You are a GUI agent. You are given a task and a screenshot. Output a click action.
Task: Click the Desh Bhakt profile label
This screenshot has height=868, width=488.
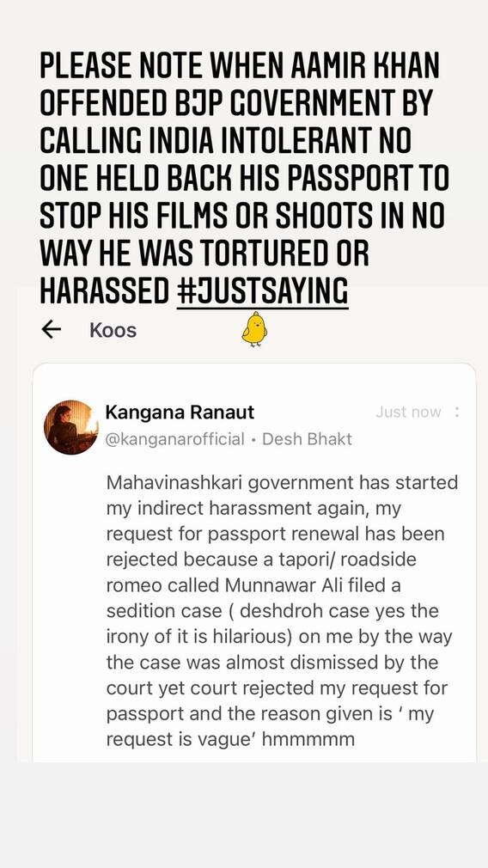pyautogui.click(x=307, y=439)
